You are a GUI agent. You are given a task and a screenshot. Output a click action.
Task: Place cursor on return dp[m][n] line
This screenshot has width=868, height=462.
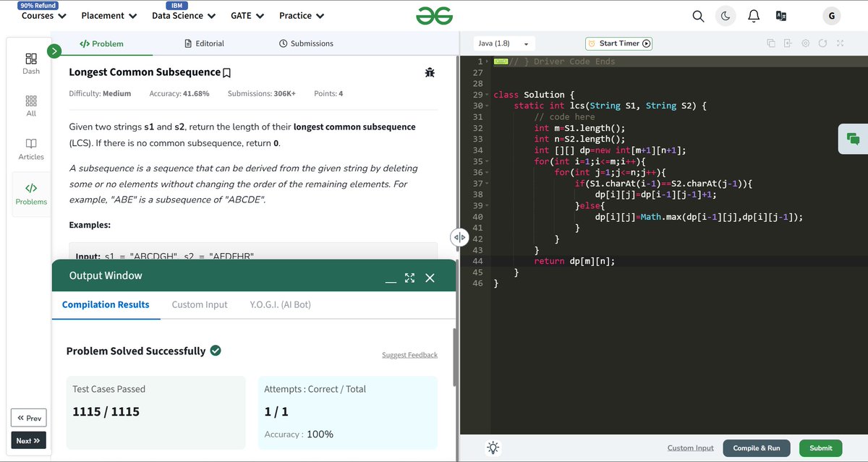pos(574,261)
